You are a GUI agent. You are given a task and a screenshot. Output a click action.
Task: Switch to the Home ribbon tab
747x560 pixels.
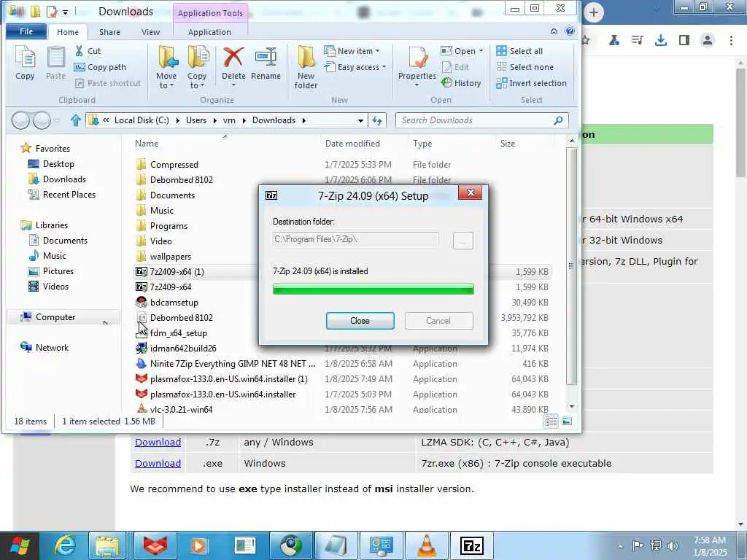coord(68,32)
